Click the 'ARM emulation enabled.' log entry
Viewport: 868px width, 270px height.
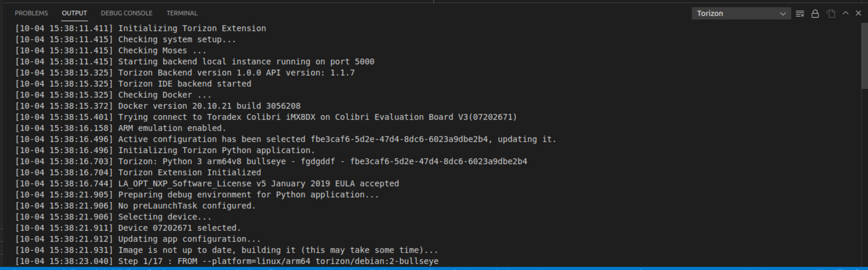(x=121, y=128)
